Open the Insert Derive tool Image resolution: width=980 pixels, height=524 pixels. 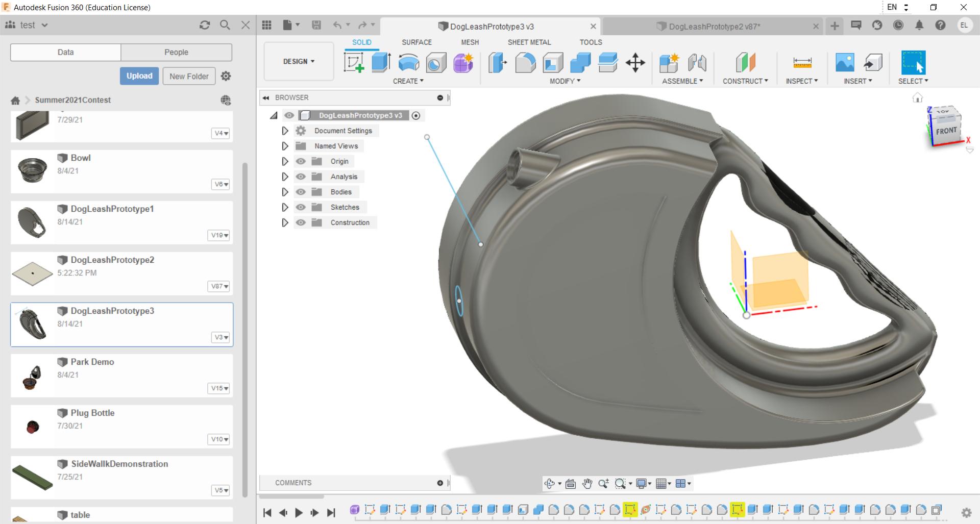(873, 63)
